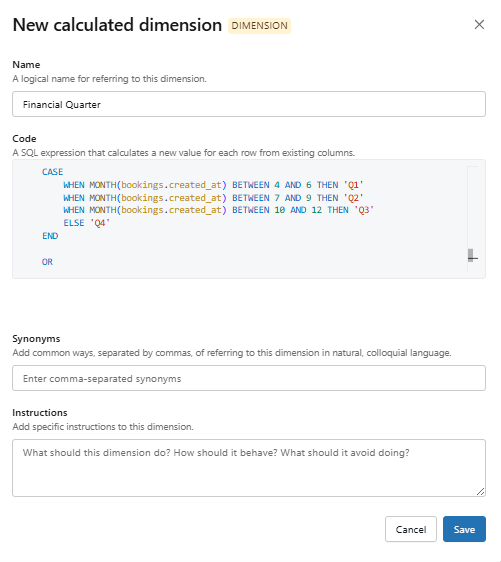Image resolution: width=501 pixels, height=562 pixels.
Task: Click the Name field label
Action: (x=26, y=65)
